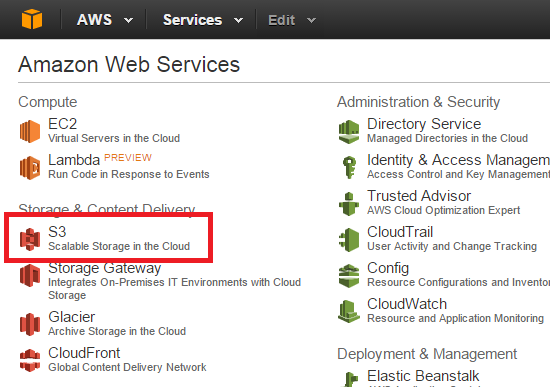Screen dimensions: 550x387
Task: Click the Trusted Advisor icon
Action: (349, 203)
